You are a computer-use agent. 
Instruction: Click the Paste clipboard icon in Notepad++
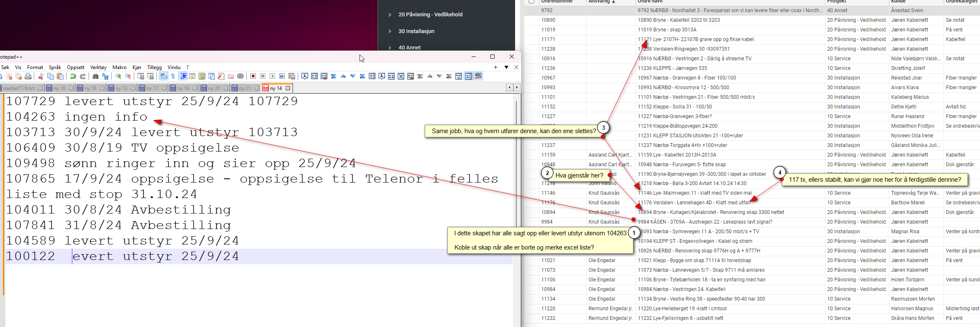[60, 76]
